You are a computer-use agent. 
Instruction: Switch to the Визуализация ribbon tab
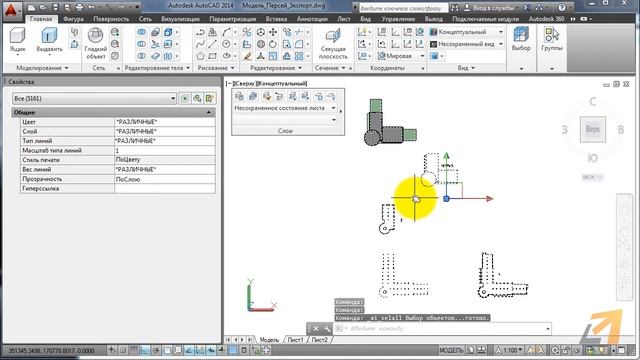(180, 19)
